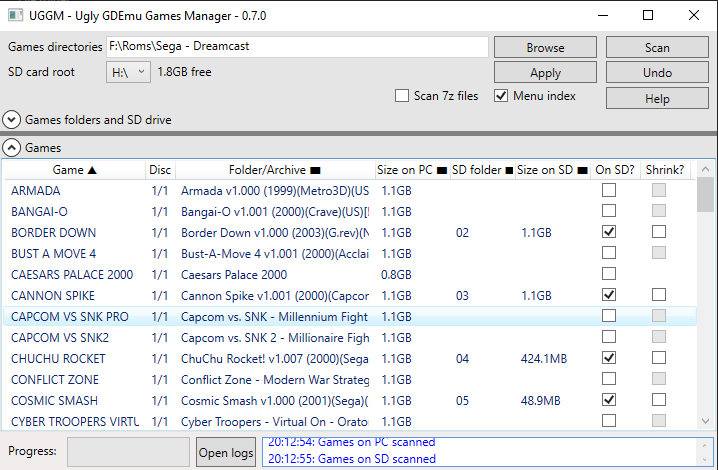
Task: Click 'Conflict Zone - Modern War Strateg' folder cell
Action: click(275, 380)
